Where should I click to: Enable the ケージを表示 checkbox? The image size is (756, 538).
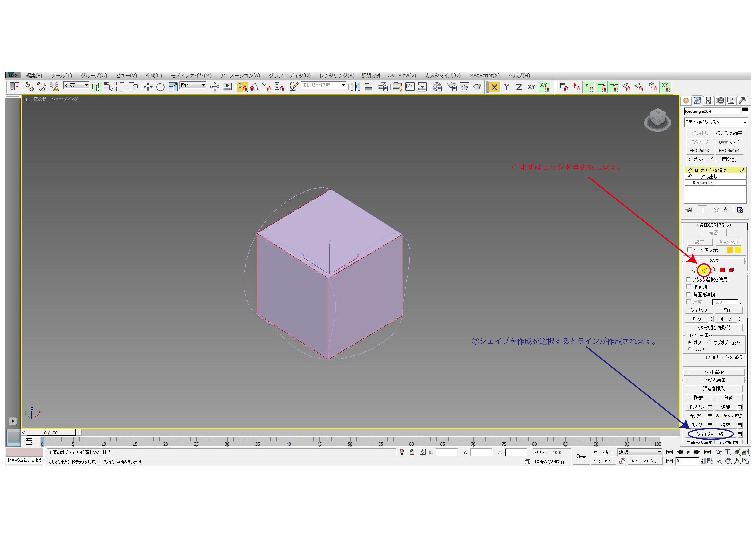tap(689, 250)
